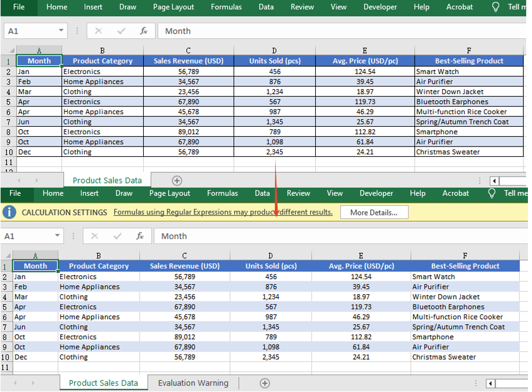Screen dimensions: 532x392
Task: Click the Select All corner of top worksheet
Action: tap(12, 50)
